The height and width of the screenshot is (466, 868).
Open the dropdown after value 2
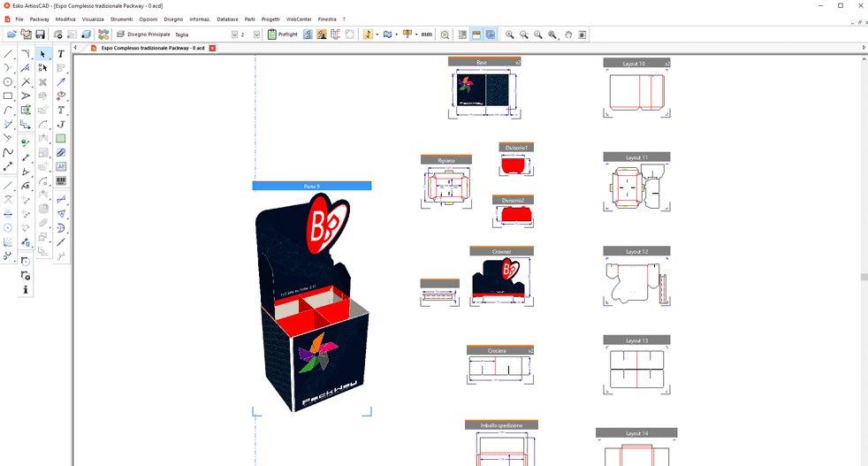tap(257, 34)
